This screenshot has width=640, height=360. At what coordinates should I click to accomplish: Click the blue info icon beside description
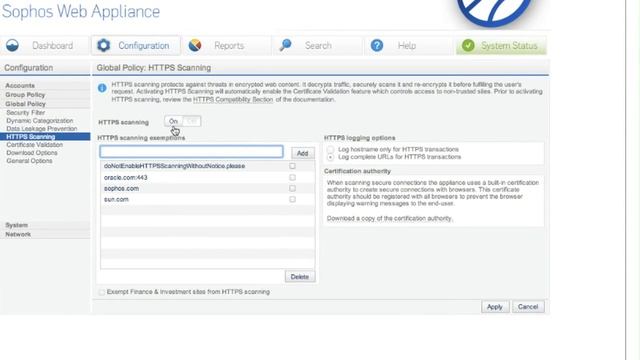click(x=102, y=88)
